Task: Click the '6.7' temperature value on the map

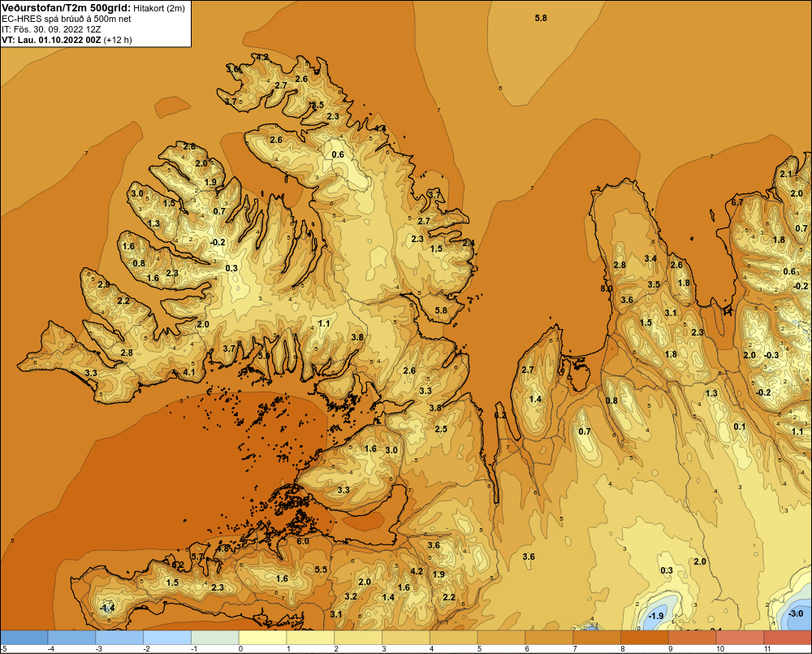Action: (737, 202)
